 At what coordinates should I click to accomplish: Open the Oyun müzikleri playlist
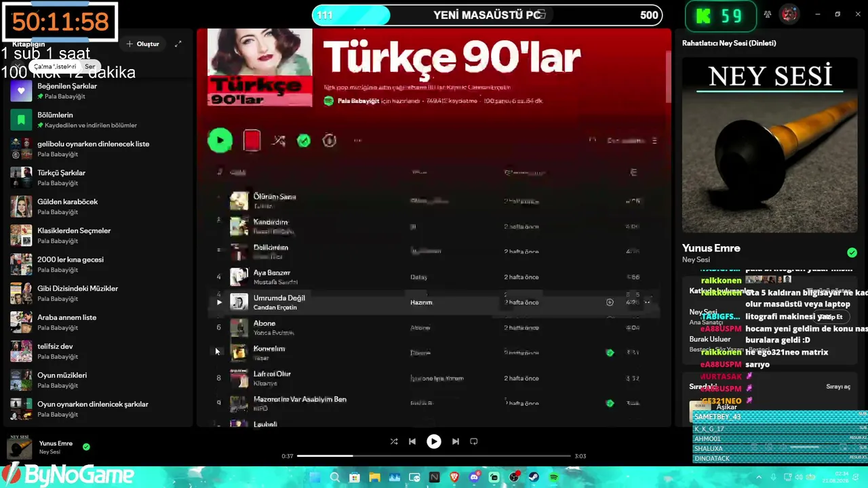(98, 380)
